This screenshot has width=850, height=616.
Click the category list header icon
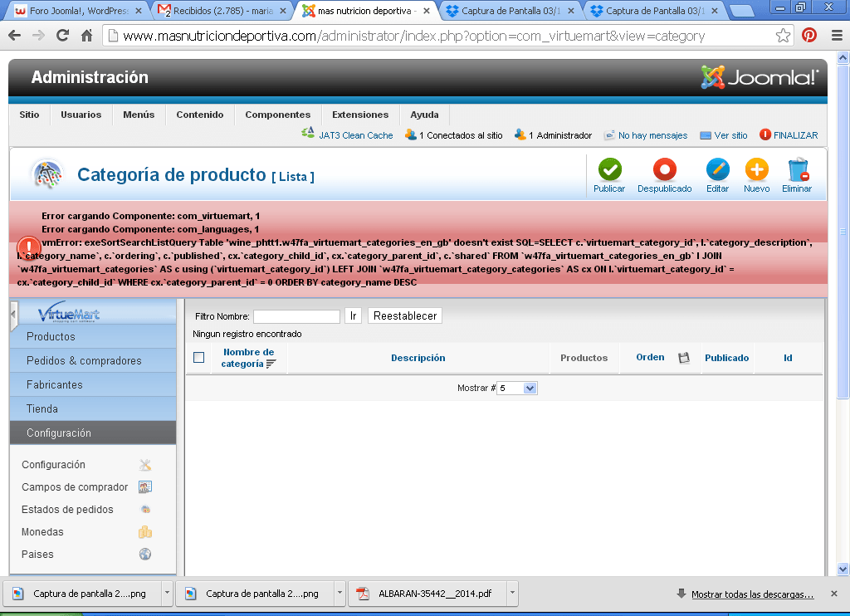(47, 174)
